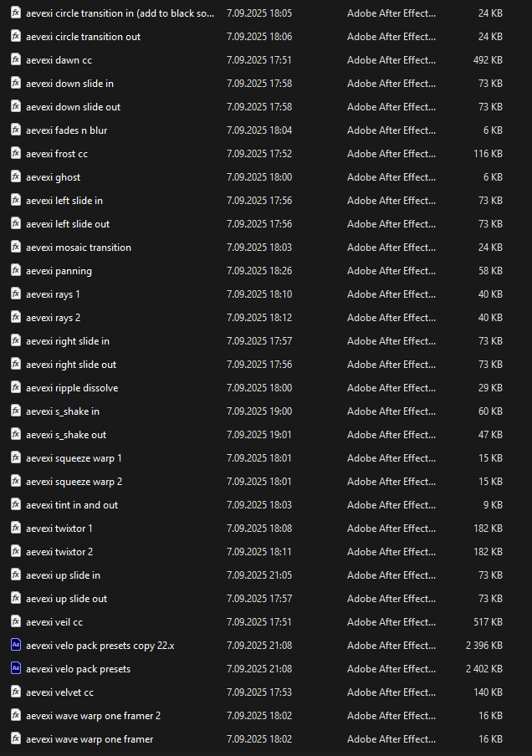
Task: Click the icon next to aevexi panning
Action: click(x=16, y=271)
